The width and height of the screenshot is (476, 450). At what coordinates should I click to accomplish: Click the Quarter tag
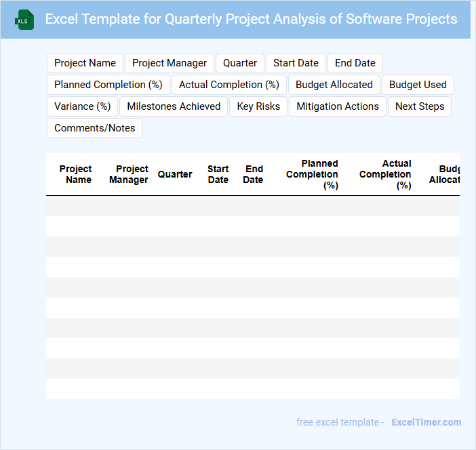(240, 63)
